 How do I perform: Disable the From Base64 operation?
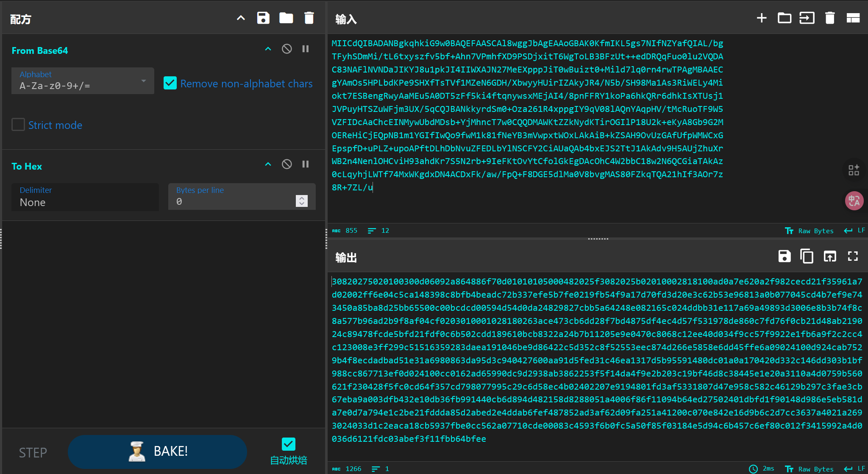(x=287, y=49)
